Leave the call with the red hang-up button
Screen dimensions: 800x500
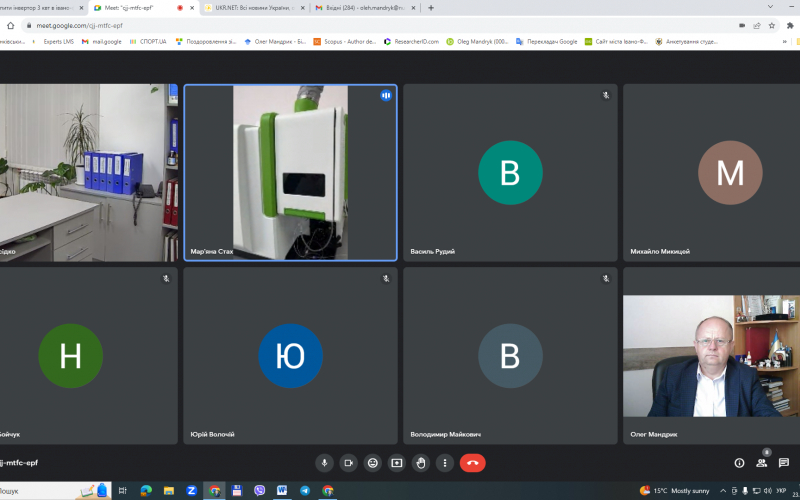[x=472, y=463]
